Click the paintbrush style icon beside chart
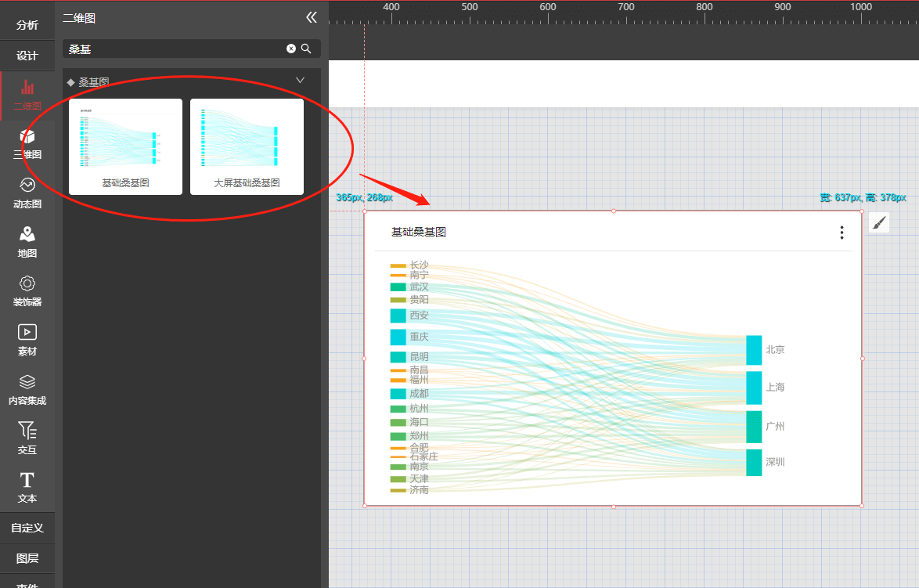 pos(879,223)
